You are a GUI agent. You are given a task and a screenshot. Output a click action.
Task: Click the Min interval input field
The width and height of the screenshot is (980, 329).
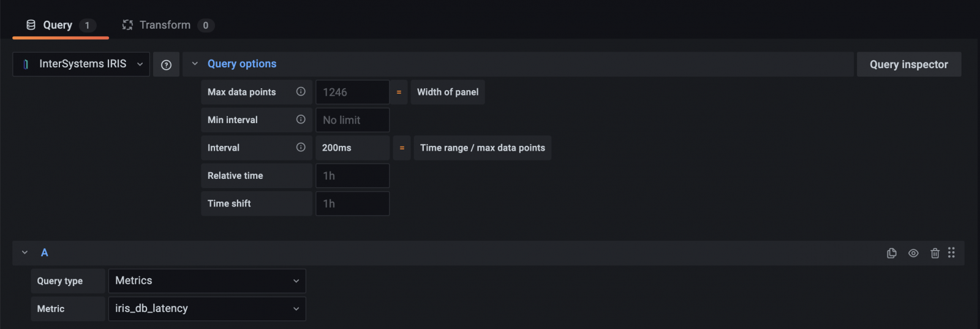(x=352, y=120)
